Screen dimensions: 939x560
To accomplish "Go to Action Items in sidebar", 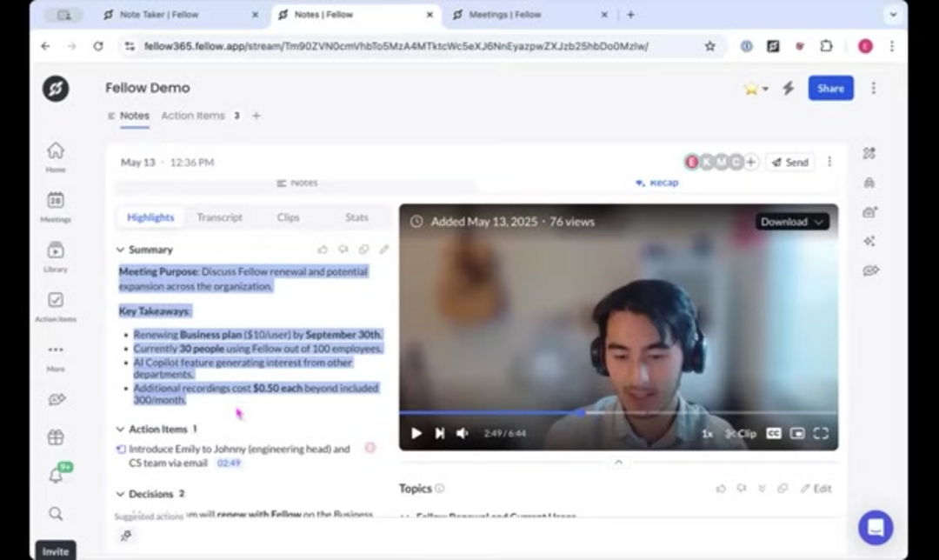I will [56, 301].
